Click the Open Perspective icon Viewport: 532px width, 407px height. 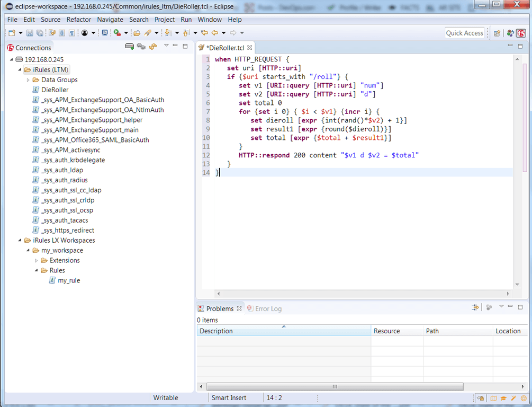pos(497,33)
